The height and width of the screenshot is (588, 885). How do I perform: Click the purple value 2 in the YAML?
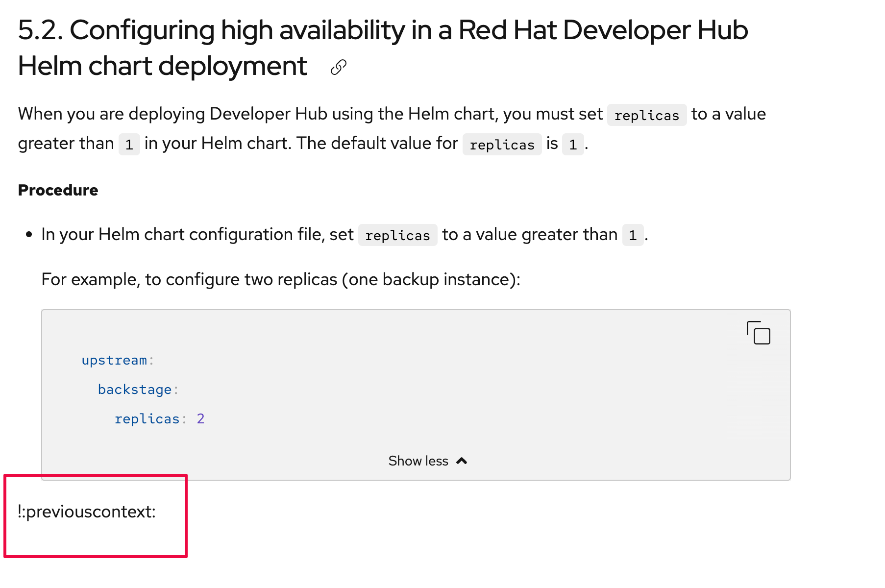pos(200,419)
